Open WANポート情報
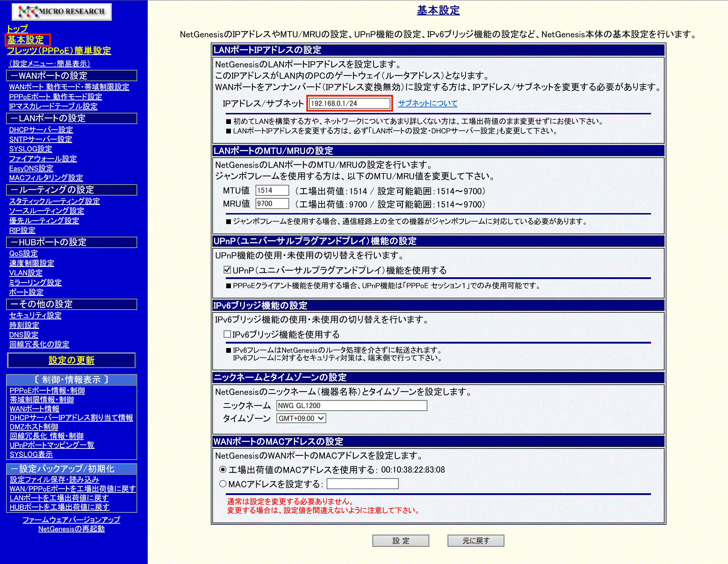The image size is (728, 564). pyautogui.click(x=34, y=409)
